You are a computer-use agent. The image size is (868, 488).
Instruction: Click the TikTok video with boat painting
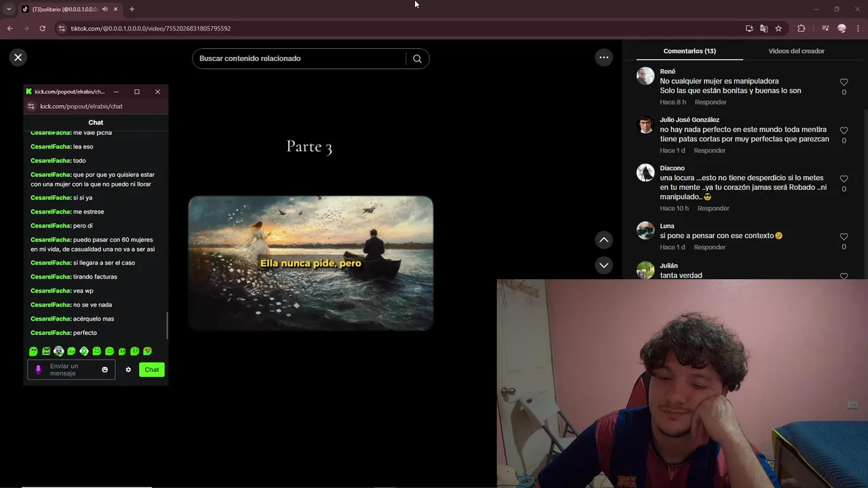click(311, 263)
